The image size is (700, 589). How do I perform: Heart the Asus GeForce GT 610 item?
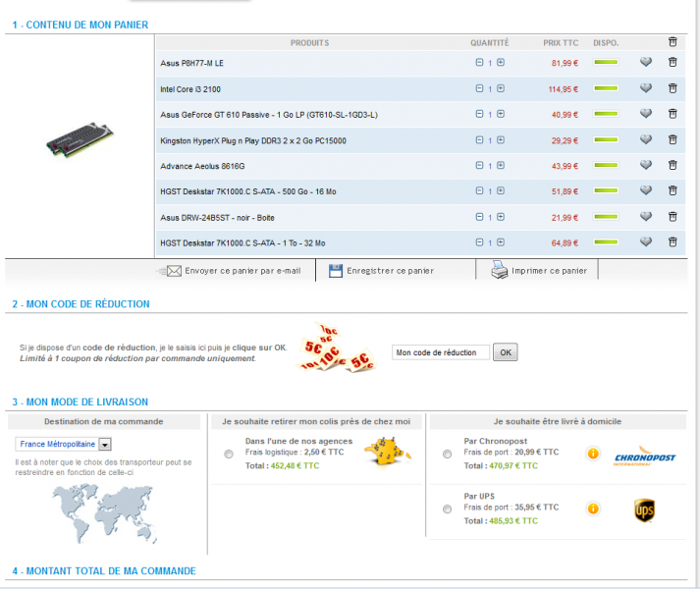point(646,114)
